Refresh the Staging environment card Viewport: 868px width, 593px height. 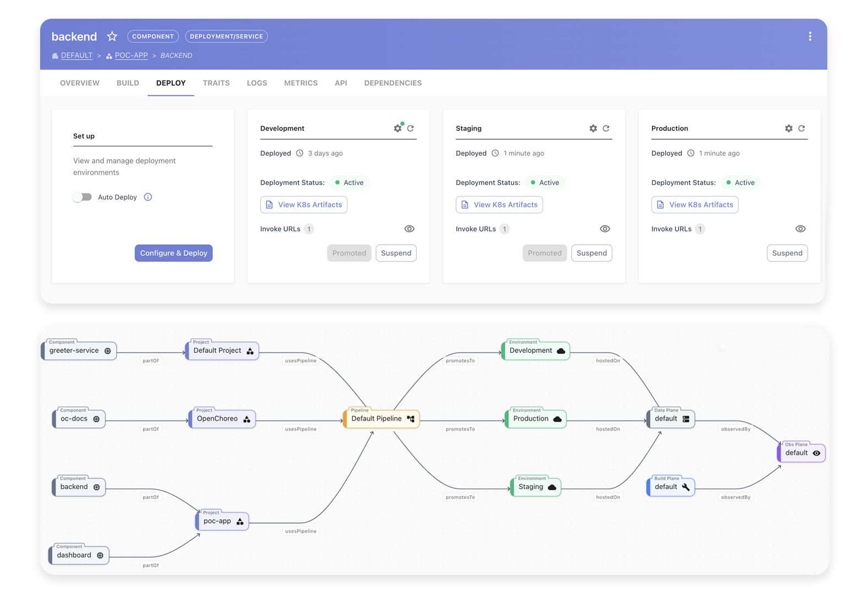click(x=606, y=128)
